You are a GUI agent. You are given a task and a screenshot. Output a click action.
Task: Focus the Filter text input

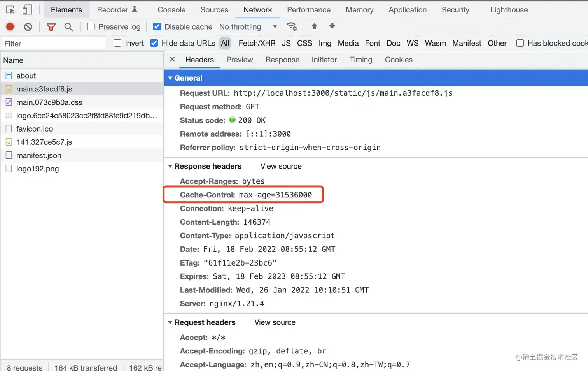coord(54,44)
